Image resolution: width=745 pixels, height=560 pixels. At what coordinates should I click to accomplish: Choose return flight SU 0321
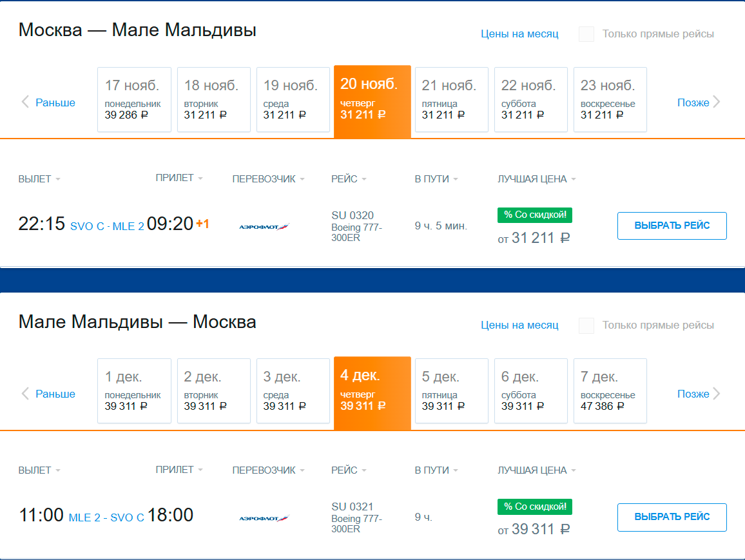pos(672,517)
